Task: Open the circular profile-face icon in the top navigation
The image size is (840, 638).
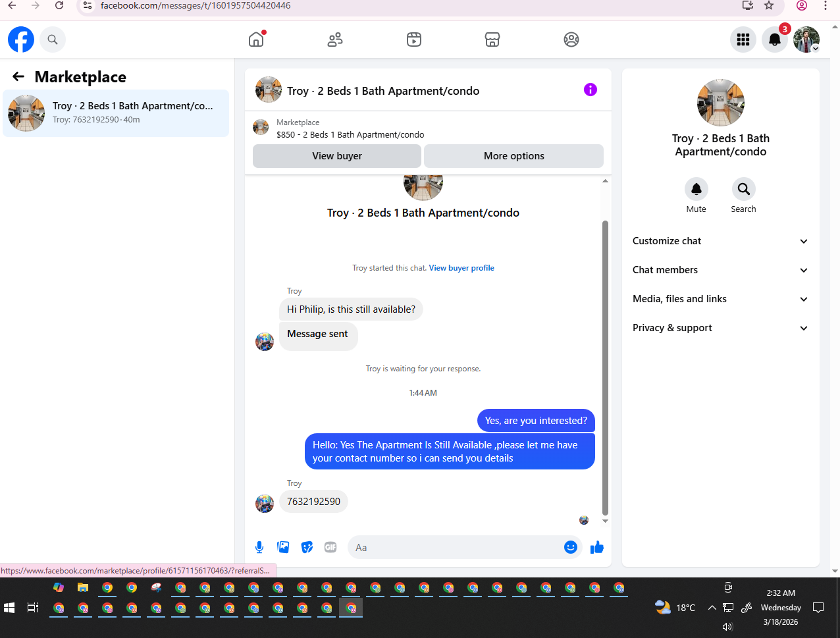Action: (x=571, y=40)
